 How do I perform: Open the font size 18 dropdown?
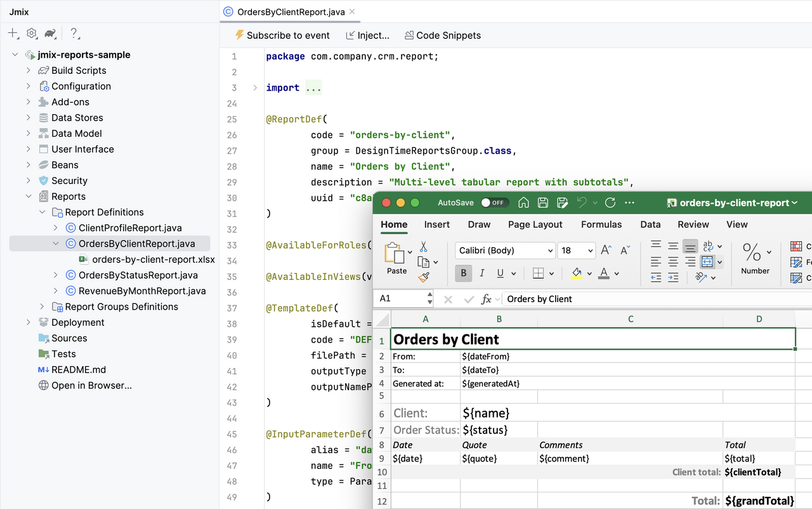(x=576, y=250)
